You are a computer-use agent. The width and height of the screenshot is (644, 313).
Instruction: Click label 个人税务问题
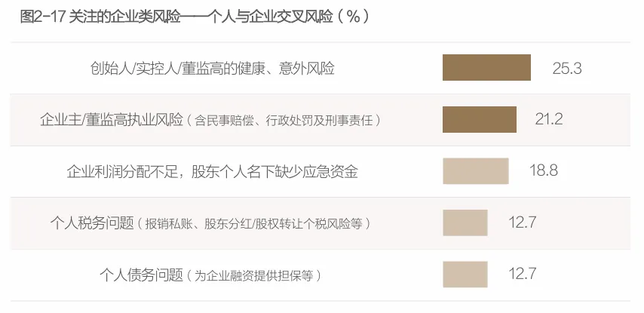pos(92,223)
